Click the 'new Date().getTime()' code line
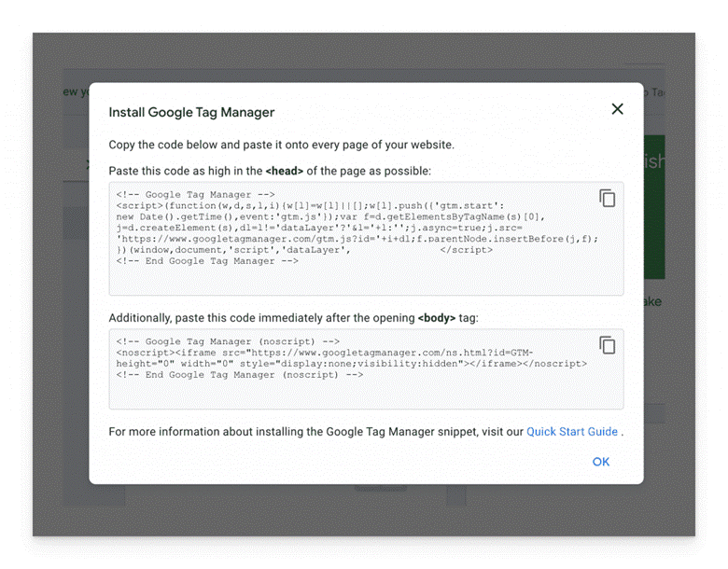This screenshot has width=728, height=569. point(330,216)
